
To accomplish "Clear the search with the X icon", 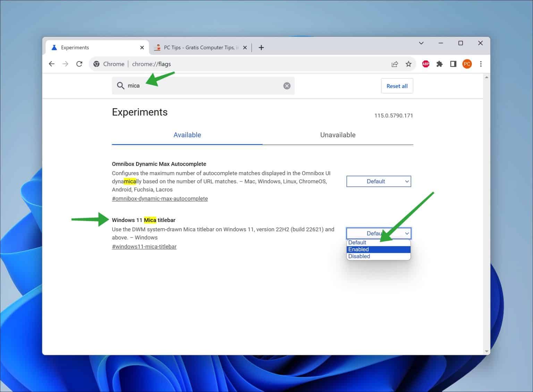I will click(x=287, y=86).
